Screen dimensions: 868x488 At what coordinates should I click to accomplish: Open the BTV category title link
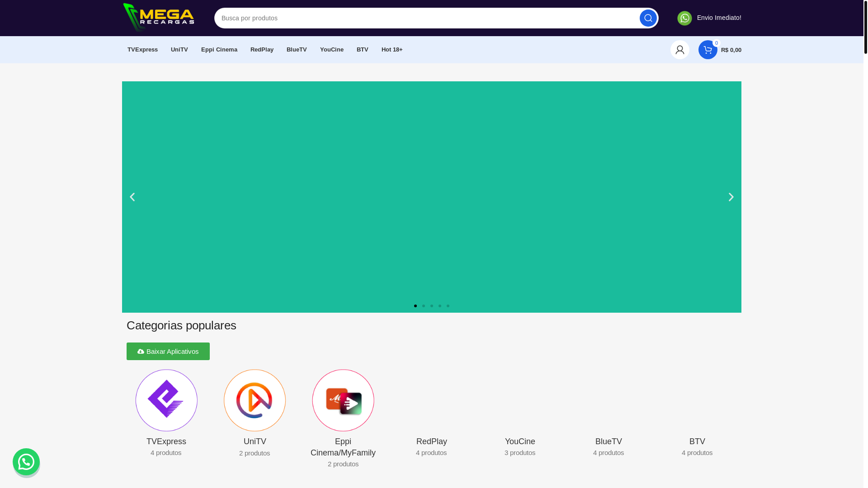697,441
